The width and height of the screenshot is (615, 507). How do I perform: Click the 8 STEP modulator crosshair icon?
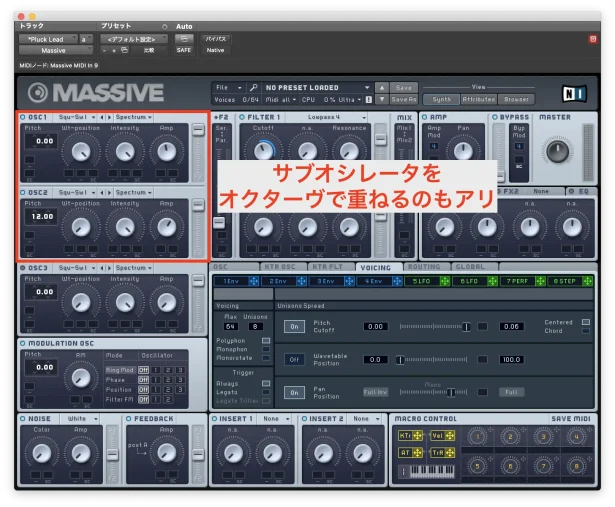click(588, 282)
